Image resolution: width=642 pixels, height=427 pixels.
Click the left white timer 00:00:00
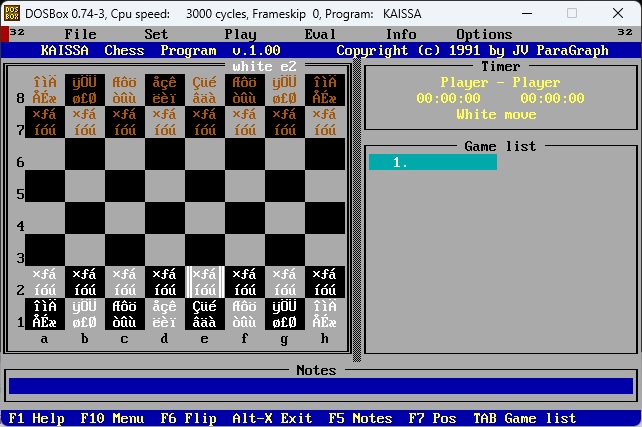click(x=448, y=98)
